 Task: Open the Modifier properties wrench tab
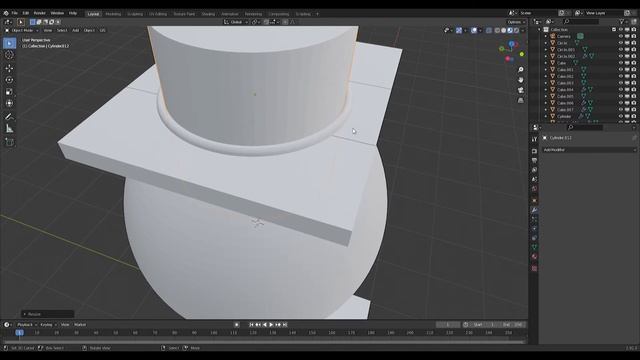(x=534, y=210)
